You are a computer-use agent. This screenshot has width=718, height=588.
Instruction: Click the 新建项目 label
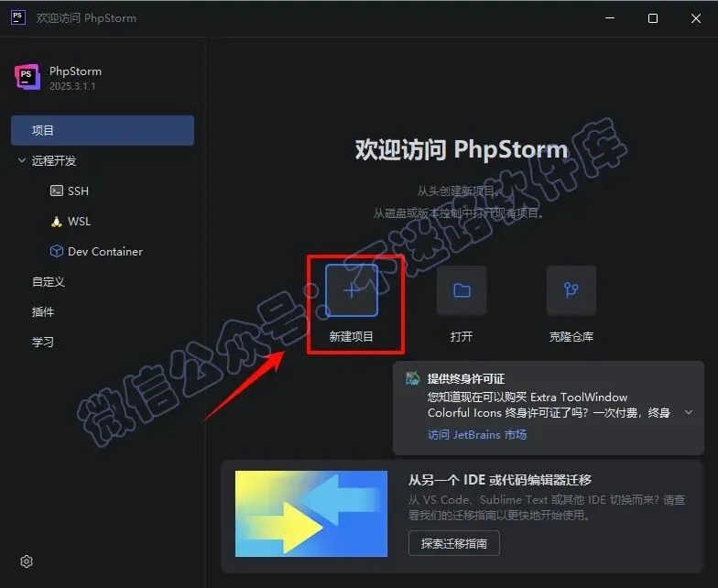352,337
